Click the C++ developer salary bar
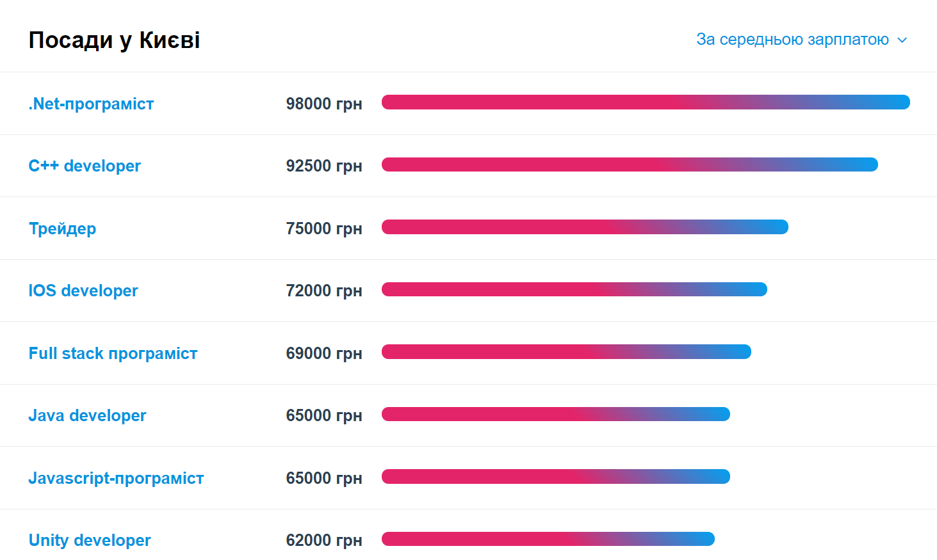The image size is (937, 560). coord(630,164)
